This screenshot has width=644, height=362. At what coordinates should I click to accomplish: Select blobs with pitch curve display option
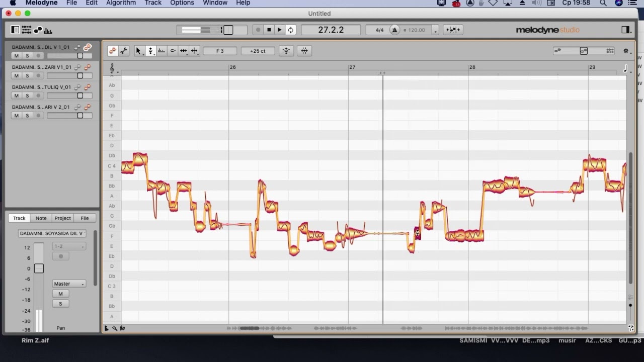(x=584, y=51)
